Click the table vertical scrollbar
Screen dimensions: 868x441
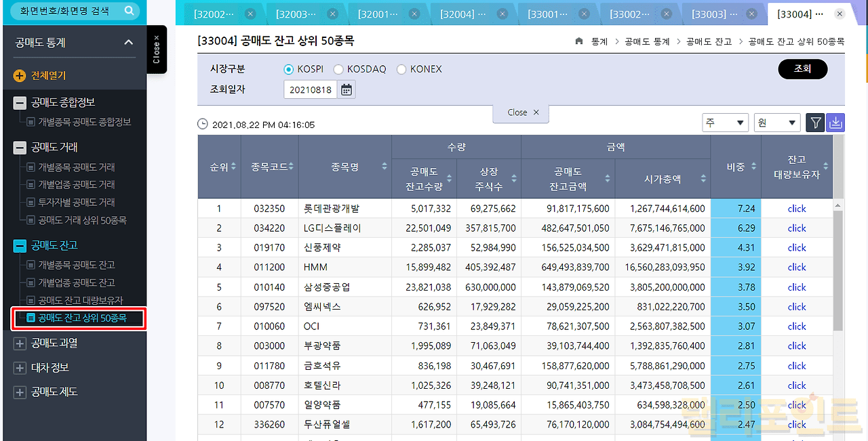tap(837, 271)
